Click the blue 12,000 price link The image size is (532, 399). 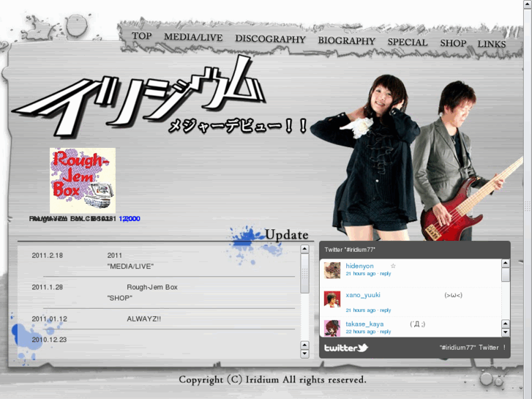pyautogui.click(x=130, y=219)
